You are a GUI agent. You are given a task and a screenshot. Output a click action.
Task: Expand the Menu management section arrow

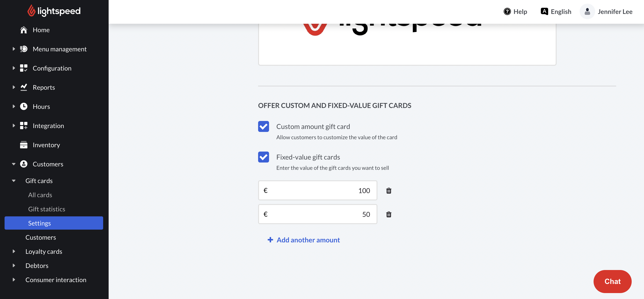coord(14,49)
